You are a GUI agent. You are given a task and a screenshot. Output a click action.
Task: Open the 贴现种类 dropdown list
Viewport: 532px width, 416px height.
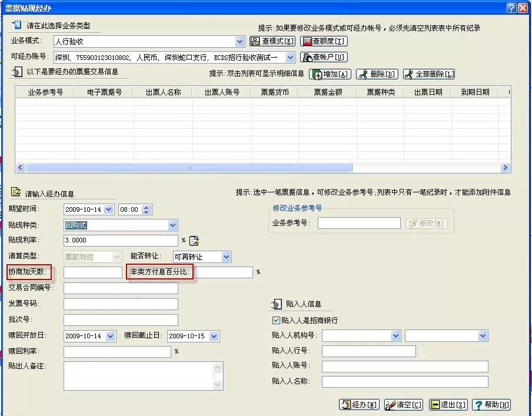click(172, 225)
